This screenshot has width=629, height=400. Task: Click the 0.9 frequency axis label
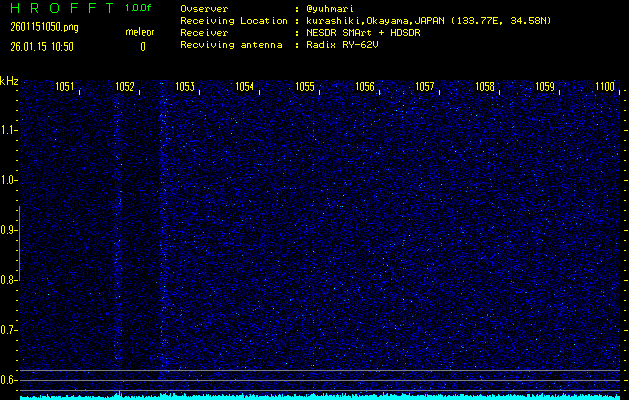point(7,230)
